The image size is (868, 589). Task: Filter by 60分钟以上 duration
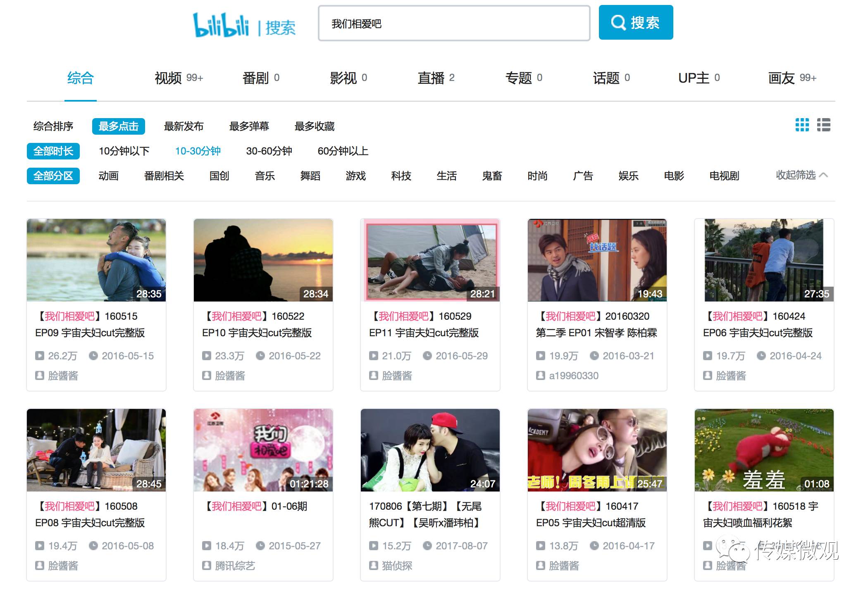(343, 151)
